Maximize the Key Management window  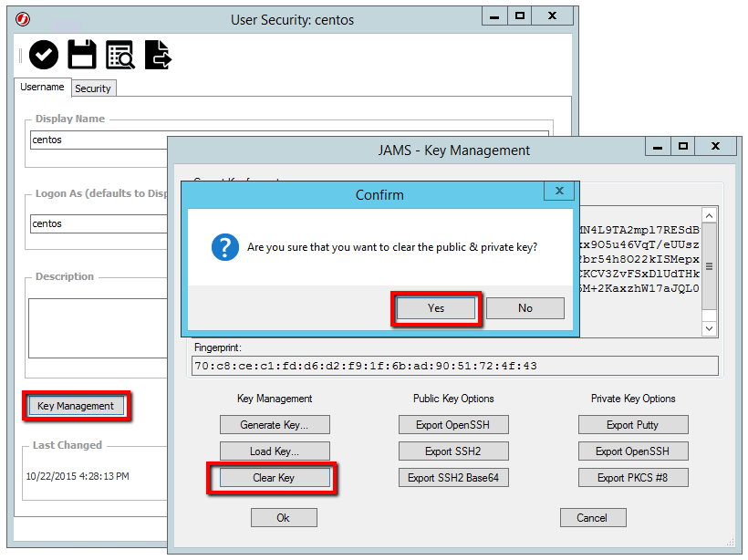(683, 146)
